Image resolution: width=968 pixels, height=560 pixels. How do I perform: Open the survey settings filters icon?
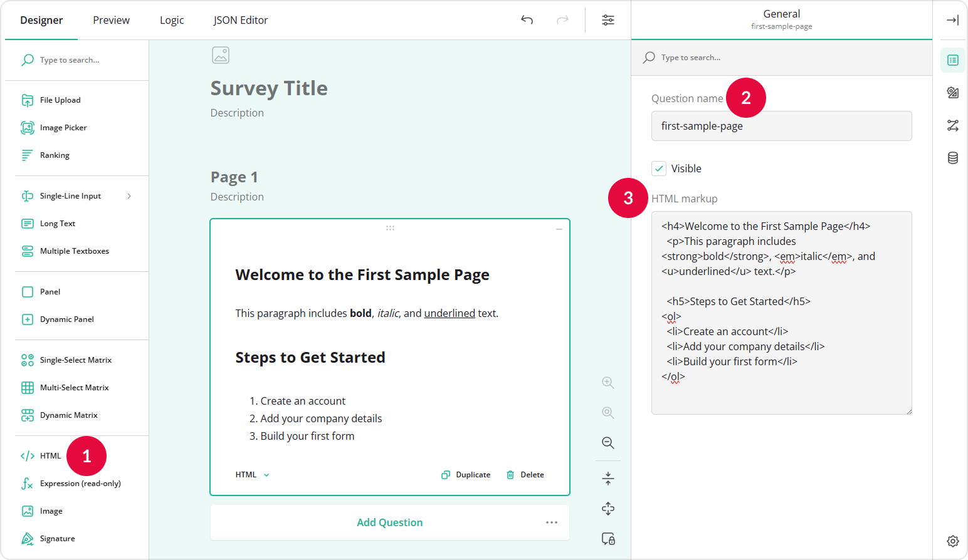[608, 19]
